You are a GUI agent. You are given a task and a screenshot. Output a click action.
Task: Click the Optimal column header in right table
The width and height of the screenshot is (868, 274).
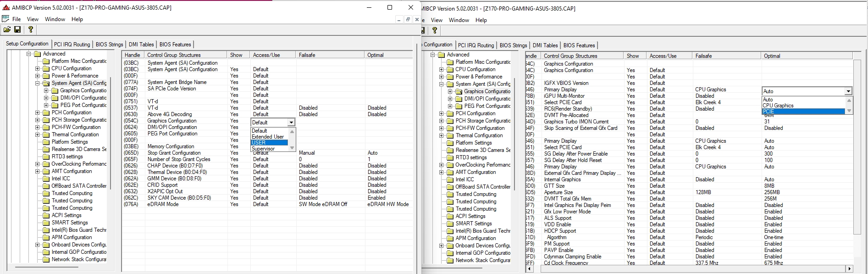[x=807, y=56]
